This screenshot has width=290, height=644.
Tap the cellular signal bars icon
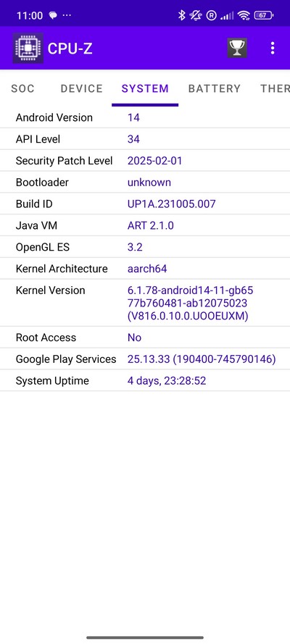click(227, 16)
